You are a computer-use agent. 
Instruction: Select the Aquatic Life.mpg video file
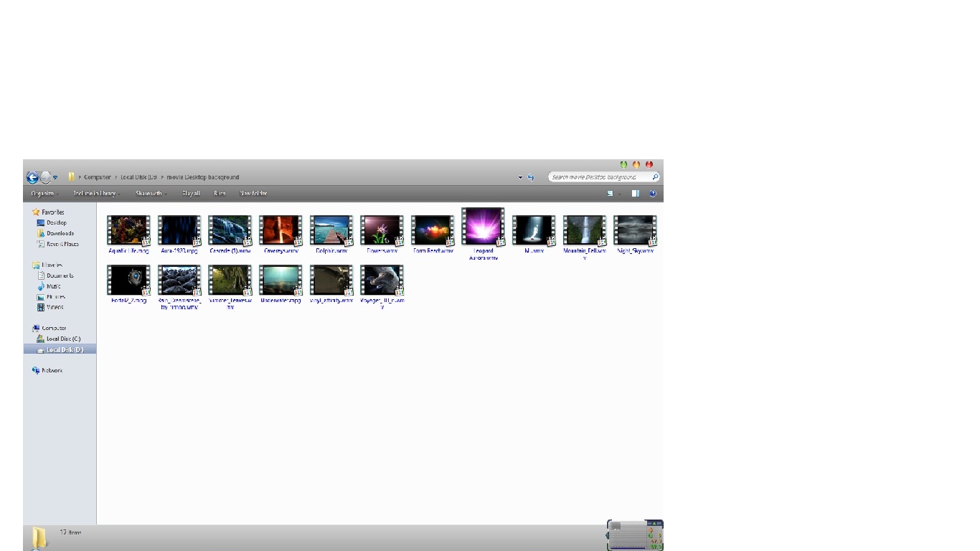128,235
